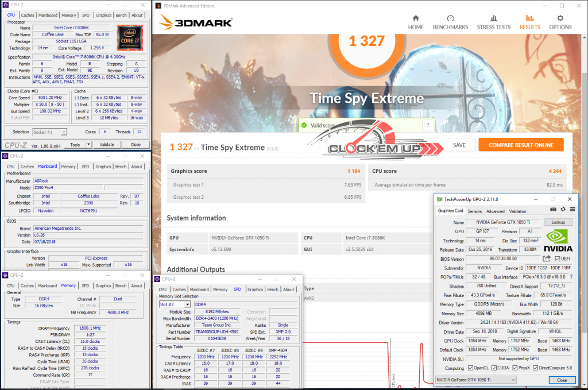Click CPU score value 4 244
588x390 pixels.
coord(555,171)
